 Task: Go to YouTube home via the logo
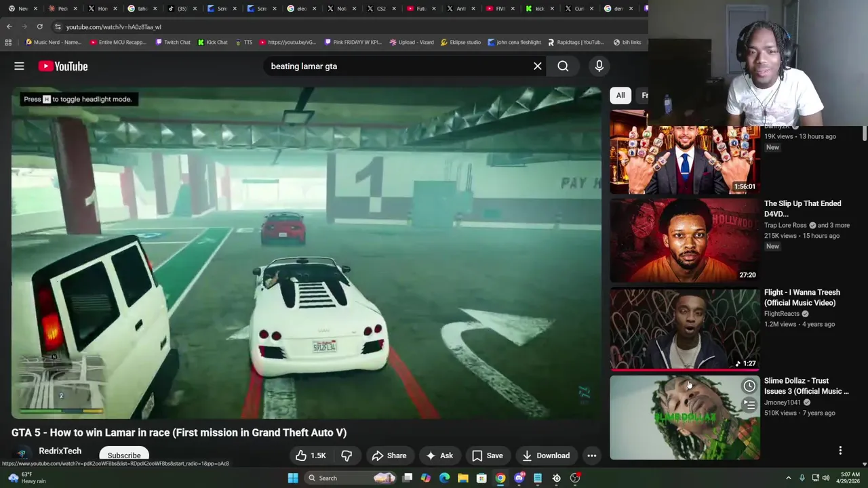click(x=63, y=66)
